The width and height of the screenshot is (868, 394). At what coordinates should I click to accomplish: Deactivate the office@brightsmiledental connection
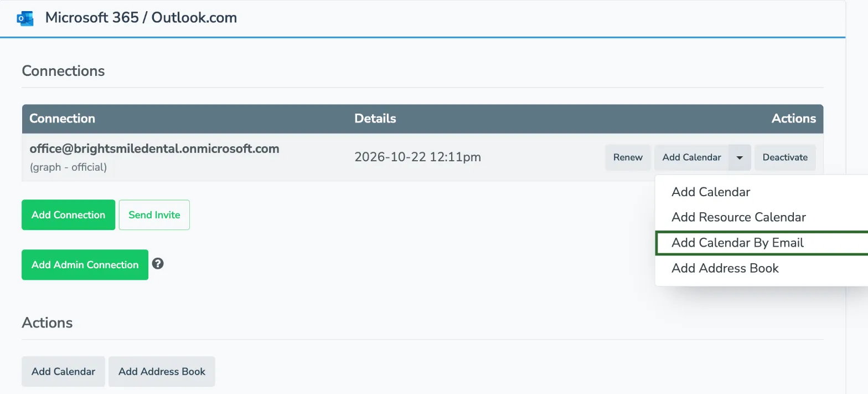(785, 157)
